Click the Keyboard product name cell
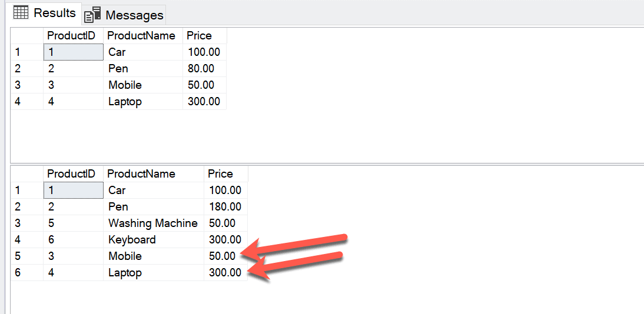This screenshot has height=314, width=644. click(x=132, y=240)
